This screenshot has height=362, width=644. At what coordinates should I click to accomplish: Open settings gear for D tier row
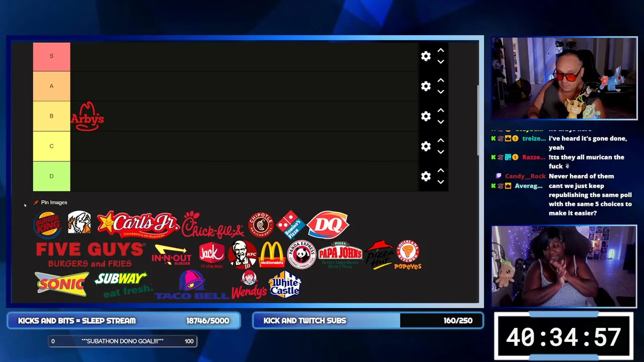426,176
